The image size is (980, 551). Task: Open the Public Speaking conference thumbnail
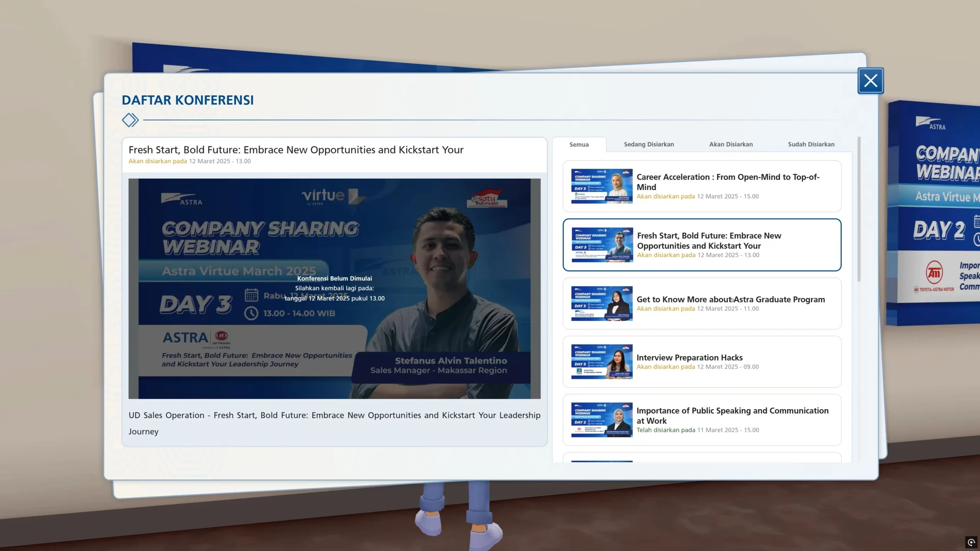coord(602,420)
